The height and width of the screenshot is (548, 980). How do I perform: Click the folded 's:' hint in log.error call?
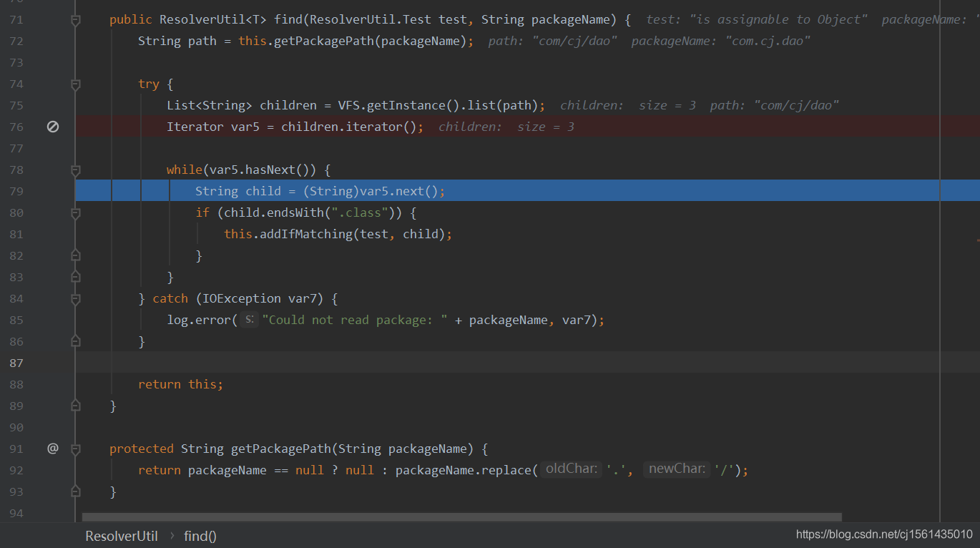point(248,320)
